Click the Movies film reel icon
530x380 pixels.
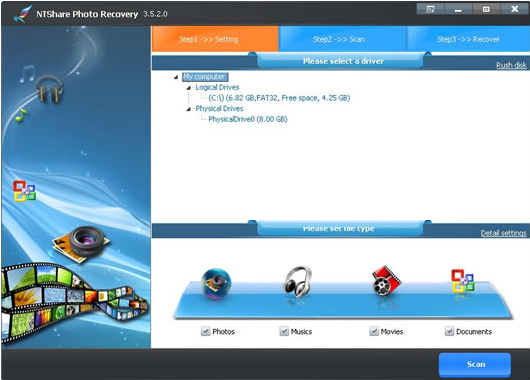[386, 281]
